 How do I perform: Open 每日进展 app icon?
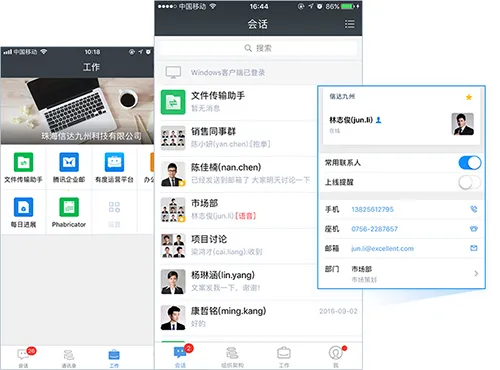coord(23,212)
